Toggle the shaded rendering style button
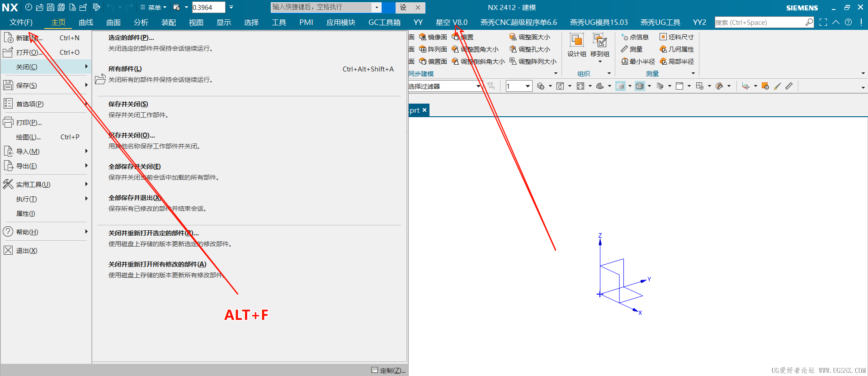 pyautogui.click(x=620, y=86)
